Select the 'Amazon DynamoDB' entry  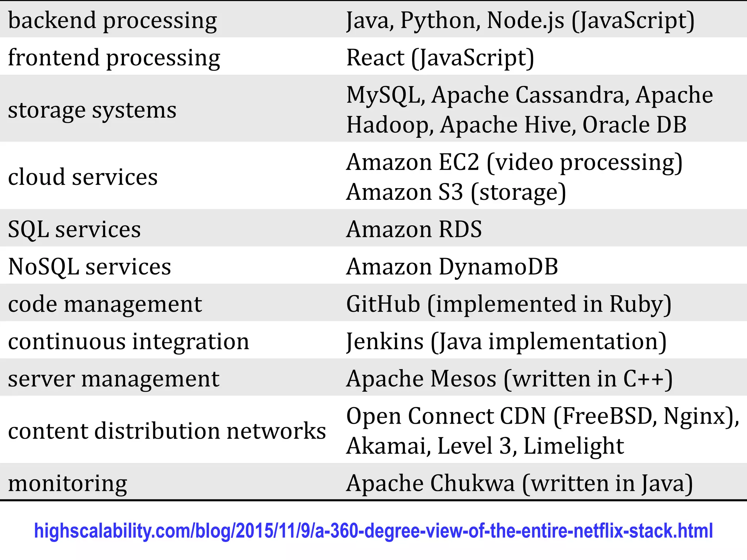tap(452, 267)
